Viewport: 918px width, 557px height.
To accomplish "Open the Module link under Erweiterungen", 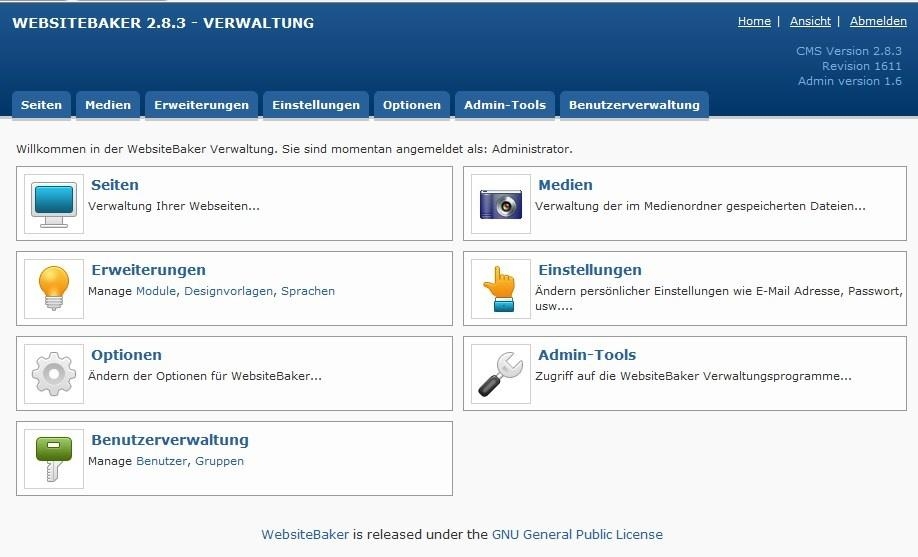I will click(156, 291).
